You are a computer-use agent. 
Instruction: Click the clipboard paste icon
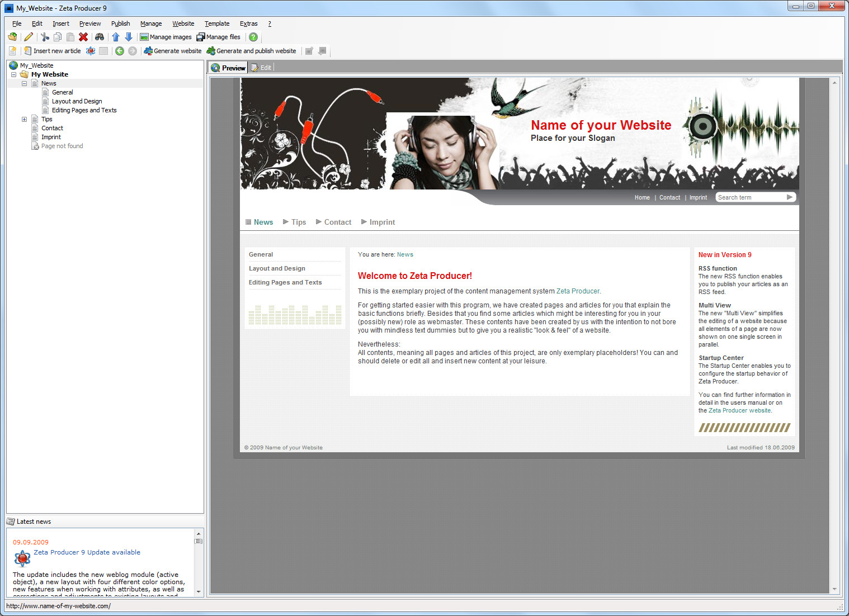click(x=70, y=37)
